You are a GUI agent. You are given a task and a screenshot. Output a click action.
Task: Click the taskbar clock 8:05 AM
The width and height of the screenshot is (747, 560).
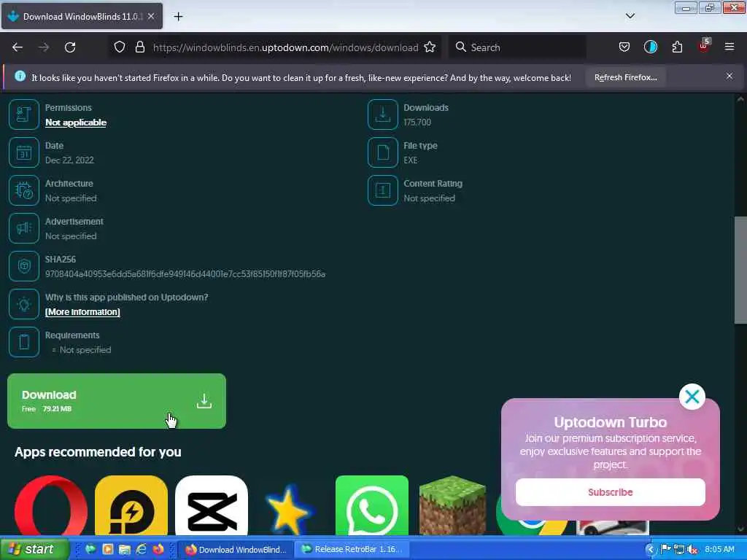[719, 549]
